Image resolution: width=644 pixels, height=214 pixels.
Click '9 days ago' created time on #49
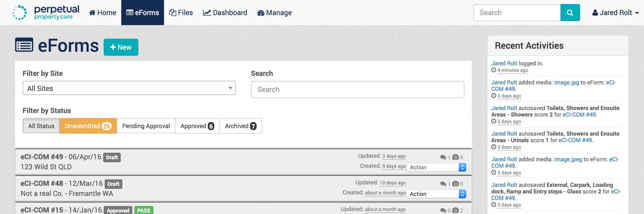(x=394, y=166)
